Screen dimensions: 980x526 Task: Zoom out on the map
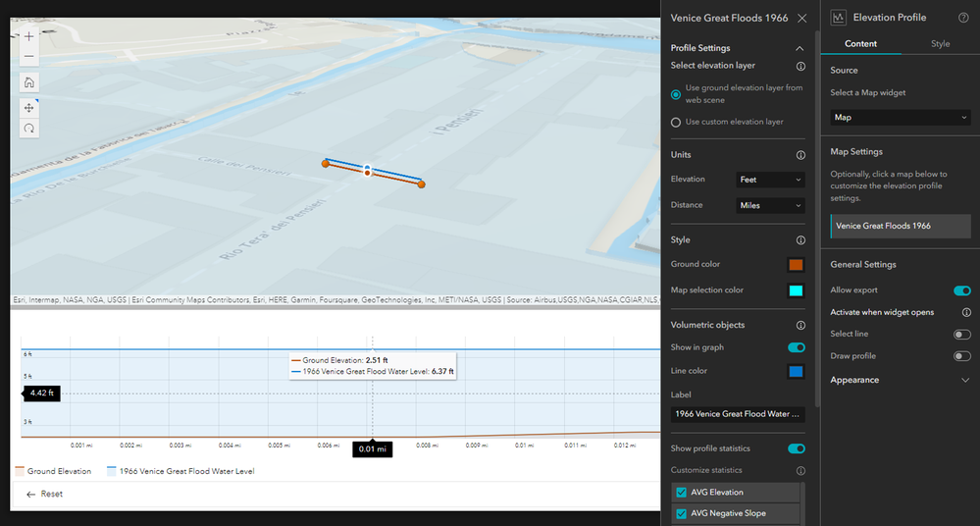[28, 56]
